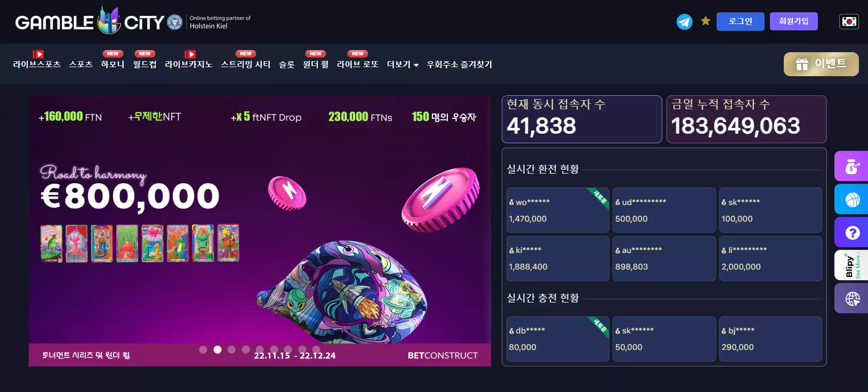The height and width of the screenshot is (392, 868).
Task: Click the 로그인 button
Action: (740, 21)
